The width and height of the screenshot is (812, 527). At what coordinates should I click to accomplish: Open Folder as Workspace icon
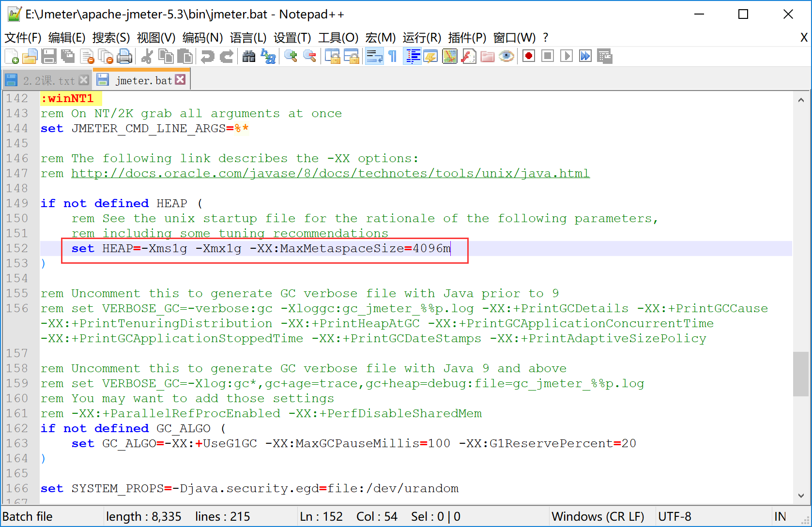tap(488, 56)
